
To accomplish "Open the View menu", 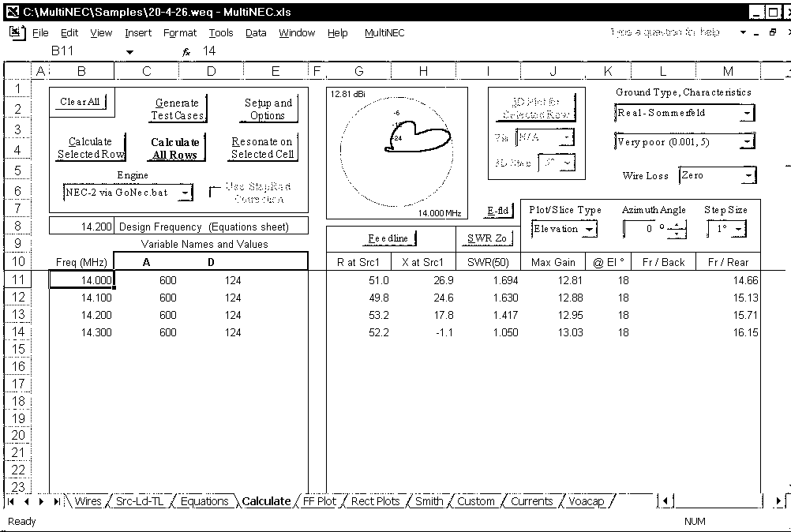I will point(101,33).
